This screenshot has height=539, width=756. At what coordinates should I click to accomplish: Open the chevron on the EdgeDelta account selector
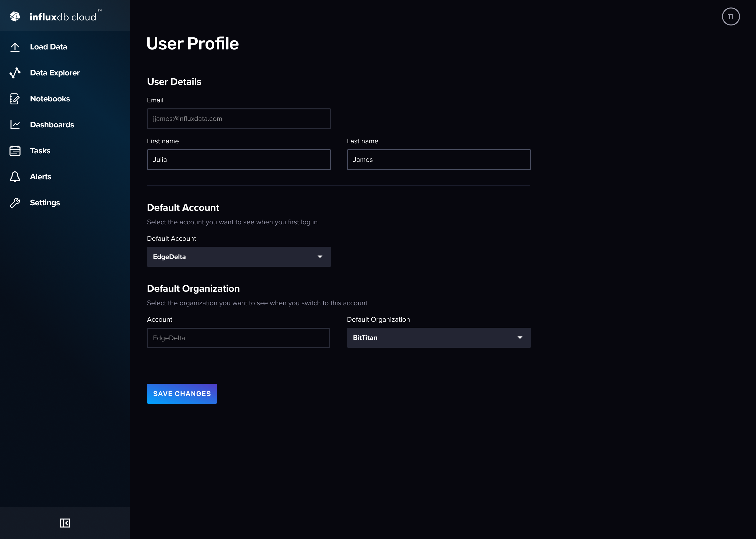click(x=319, y=257)
